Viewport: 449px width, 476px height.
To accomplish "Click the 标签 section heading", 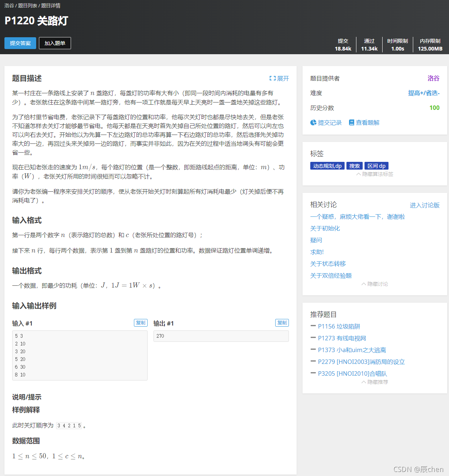I will tap(317, 154).
